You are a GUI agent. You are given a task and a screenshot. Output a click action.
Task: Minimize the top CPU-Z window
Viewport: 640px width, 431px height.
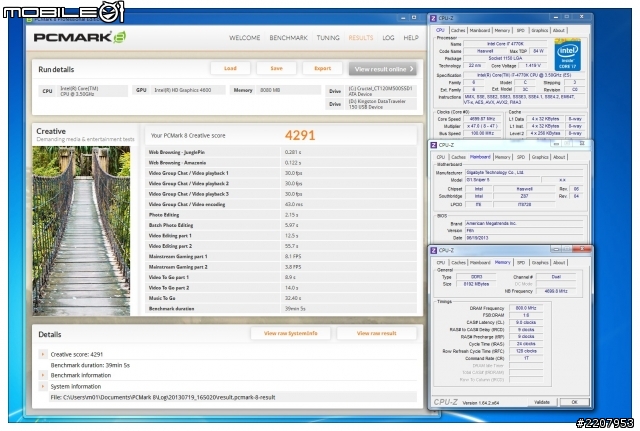[556, 17]
